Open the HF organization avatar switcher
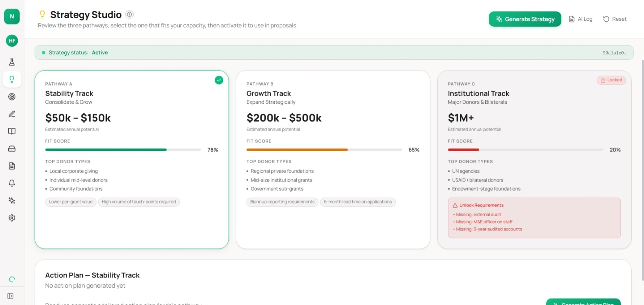Viewport: 644px width, 305px height. tap(12, 41)
